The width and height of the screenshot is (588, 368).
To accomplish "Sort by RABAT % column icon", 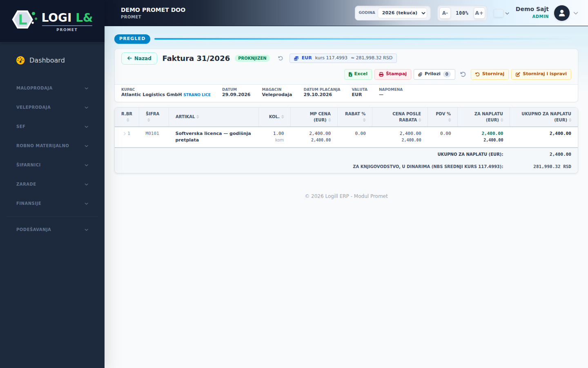I will pyautogui.click(x=364, y=120).
